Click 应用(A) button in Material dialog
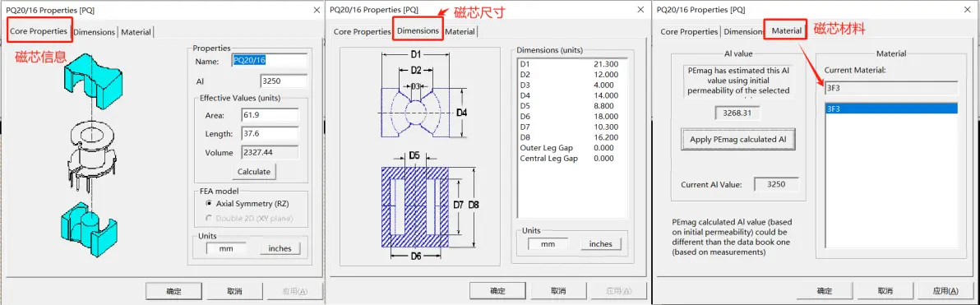The width and height of the screenshot is (980, 305). (945, 291)
